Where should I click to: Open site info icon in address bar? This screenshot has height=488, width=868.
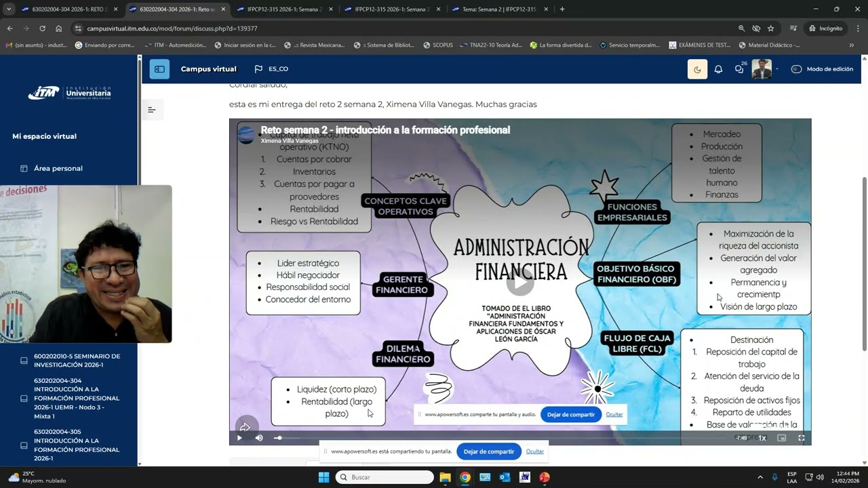click(x=78, y=28)
